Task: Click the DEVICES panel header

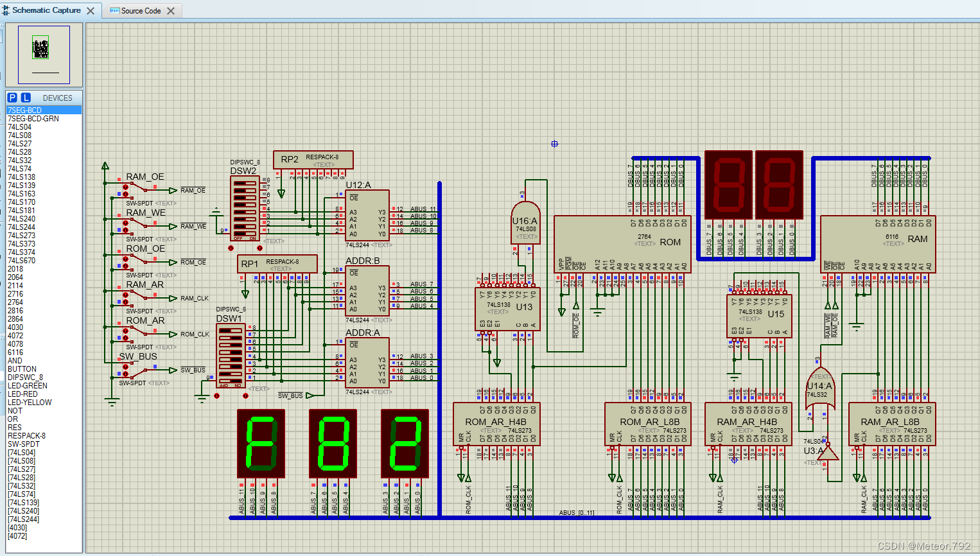Action: 57,98
